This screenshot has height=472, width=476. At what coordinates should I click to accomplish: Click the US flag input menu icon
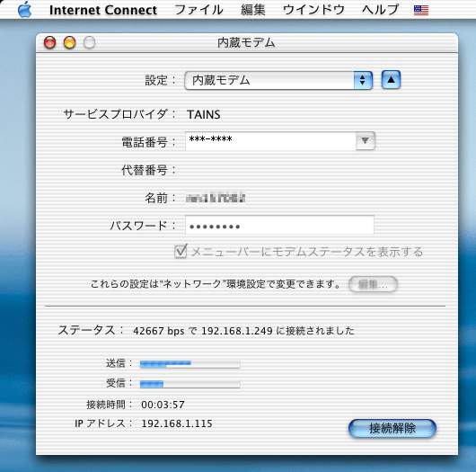[420, 10]
